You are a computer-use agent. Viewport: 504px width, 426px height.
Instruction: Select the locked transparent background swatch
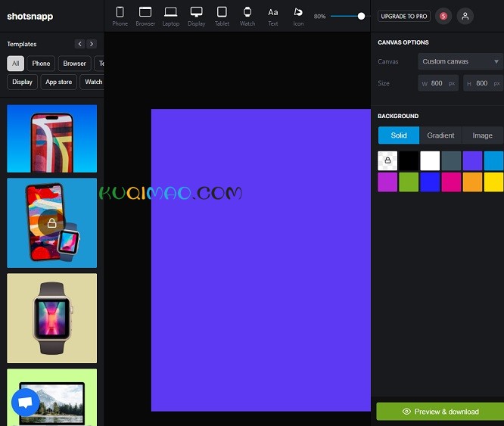pyautogui.click(x=387, y=160)
